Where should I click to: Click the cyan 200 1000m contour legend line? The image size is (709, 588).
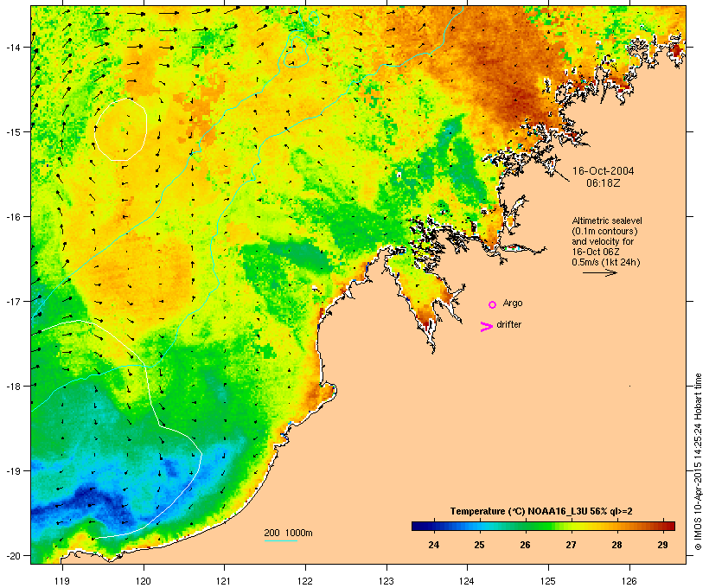[x=281, y=540]
